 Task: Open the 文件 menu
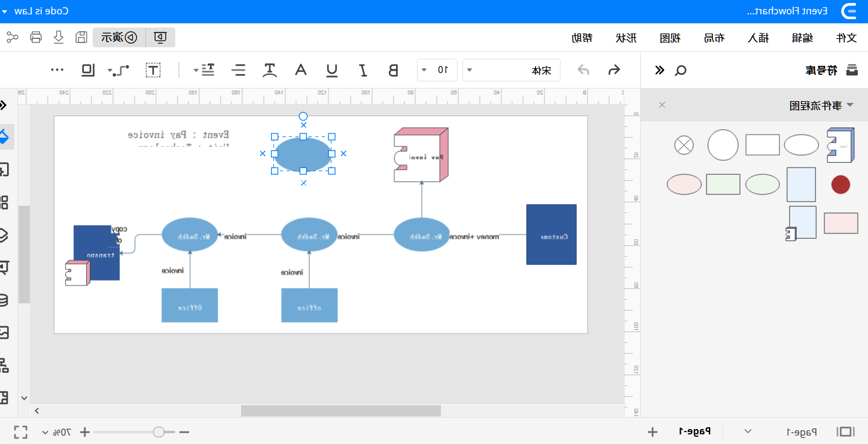click(x=846, y=38)
